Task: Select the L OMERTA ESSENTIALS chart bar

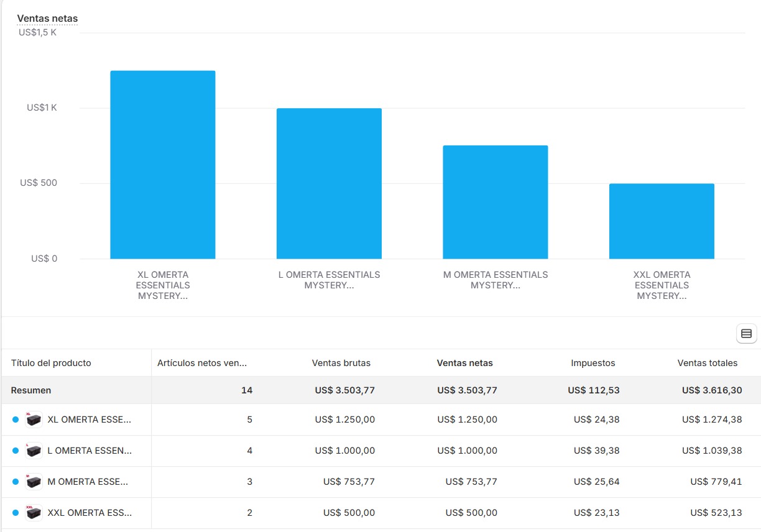Action: (x=329, y=183)
